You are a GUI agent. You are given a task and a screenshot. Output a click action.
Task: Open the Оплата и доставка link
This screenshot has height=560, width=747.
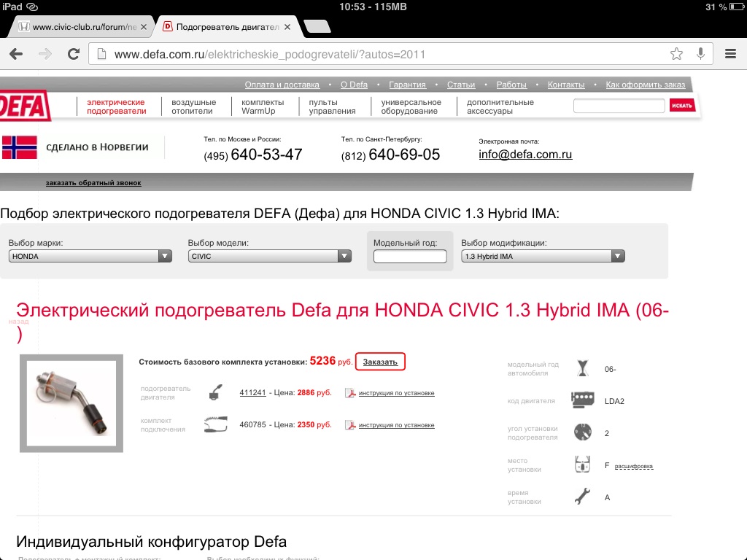point(282,85)
